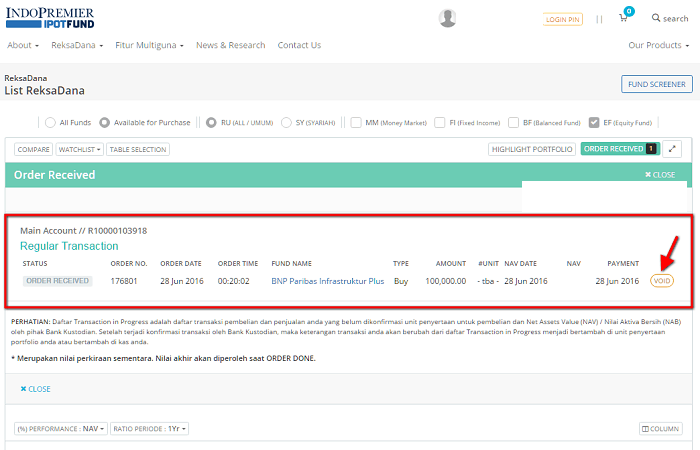Click the search magnifier icon

[x=656, y=18]
